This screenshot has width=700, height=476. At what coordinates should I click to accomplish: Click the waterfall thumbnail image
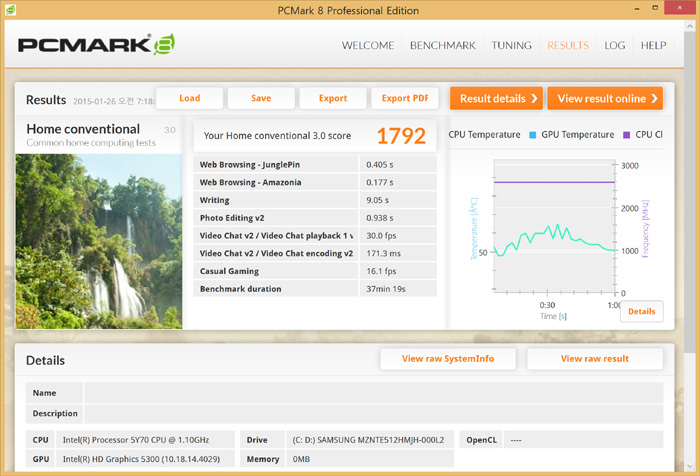(99, 240)
